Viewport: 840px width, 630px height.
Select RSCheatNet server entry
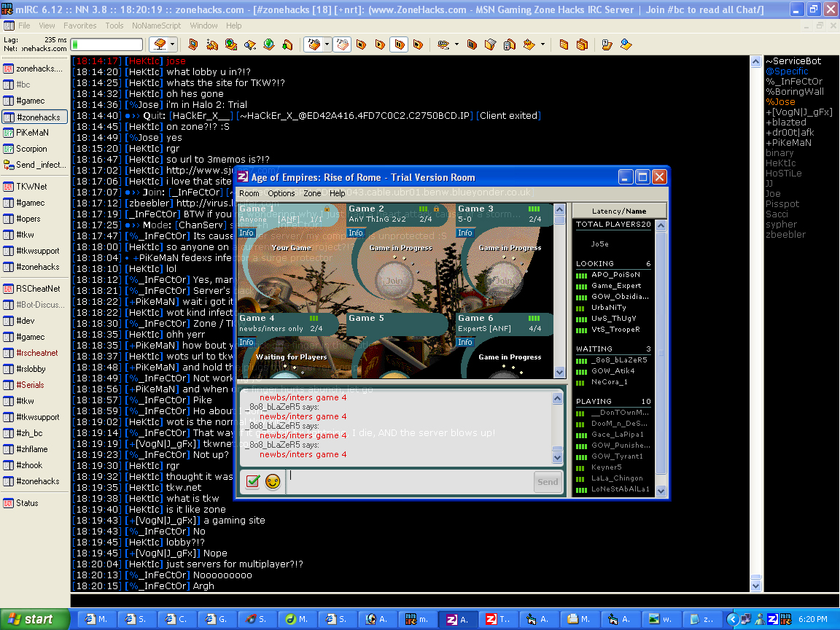[35, 289]
